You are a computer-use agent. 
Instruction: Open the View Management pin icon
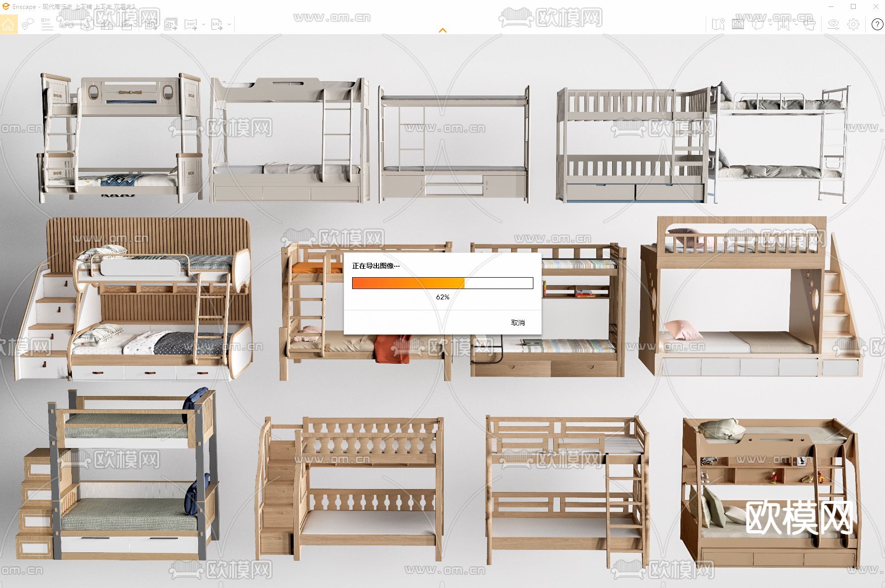[28, 24]
